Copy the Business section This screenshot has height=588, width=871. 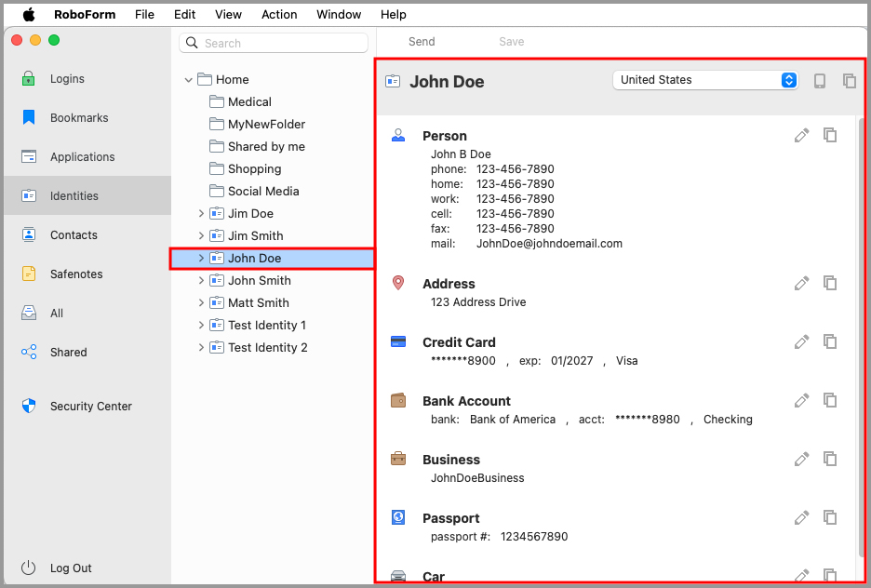pyautogui.click(x=830, y=459)
